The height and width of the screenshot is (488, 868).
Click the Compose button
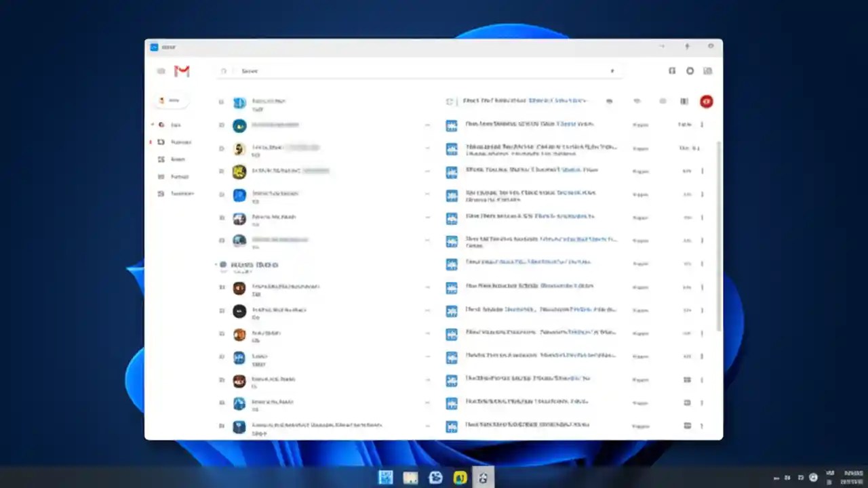point(171,100)
